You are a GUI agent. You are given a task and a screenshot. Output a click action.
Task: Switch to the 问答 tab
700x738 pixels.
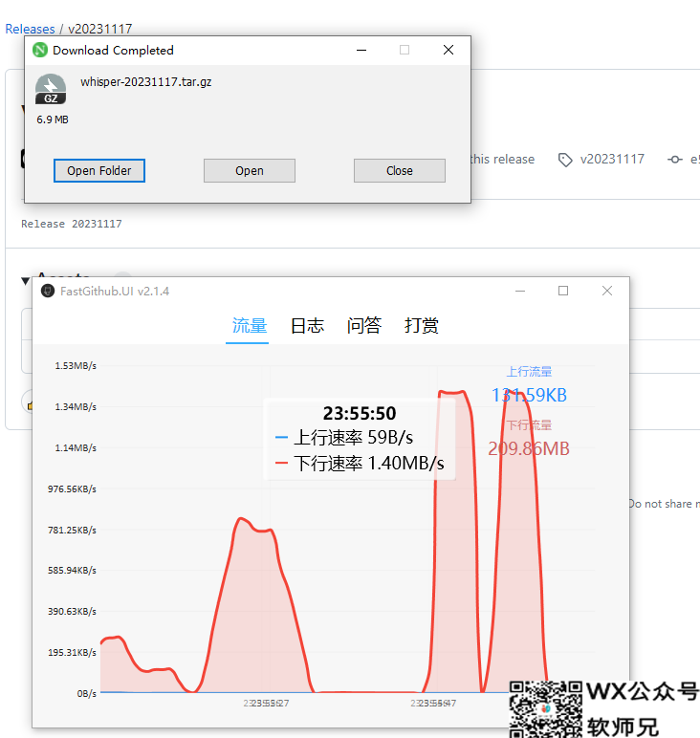point(364,325)
